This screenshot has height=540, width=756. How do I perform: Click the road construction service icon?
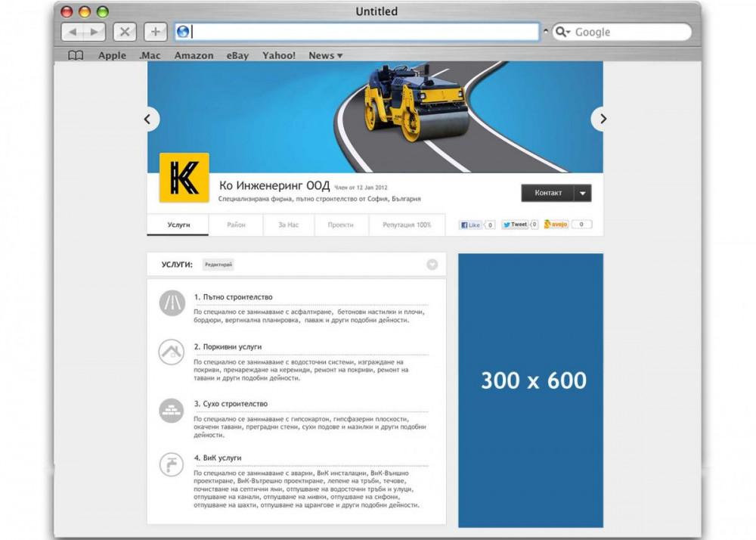tap(172, 303)
